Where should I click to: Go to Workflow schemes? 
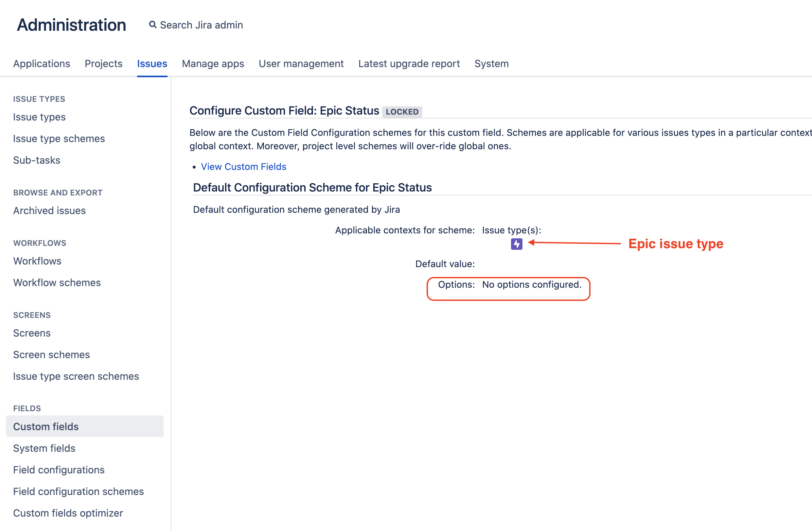[x=57, y=283]
